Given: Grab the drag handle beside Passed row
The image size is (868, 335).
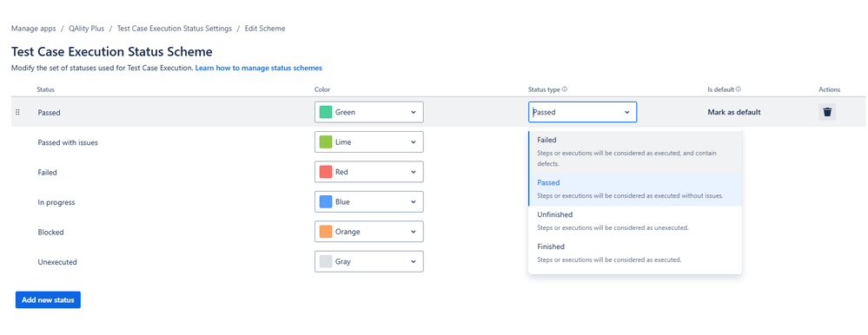Looking at the screenshot, I should 17,112.
